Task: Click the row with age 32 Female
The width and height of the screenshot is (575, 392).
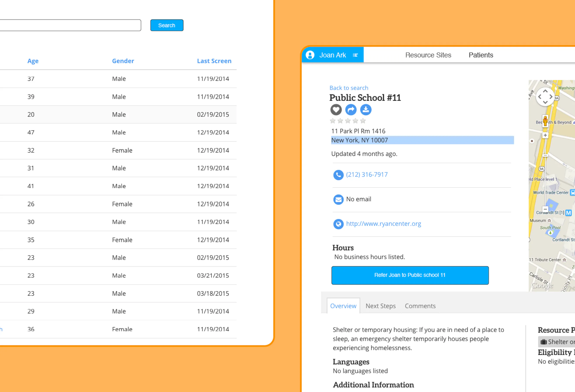Action: click(x=118, y=150)
